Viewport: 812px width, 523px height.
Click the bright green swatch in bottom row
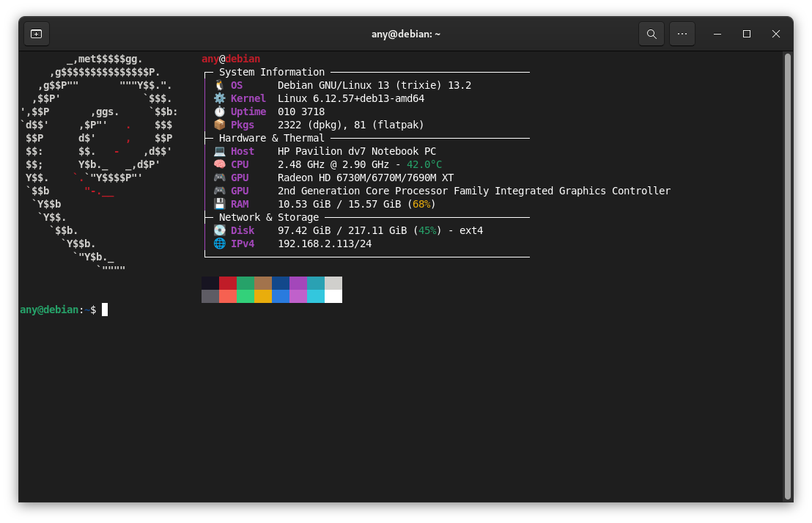coord(246,296)
